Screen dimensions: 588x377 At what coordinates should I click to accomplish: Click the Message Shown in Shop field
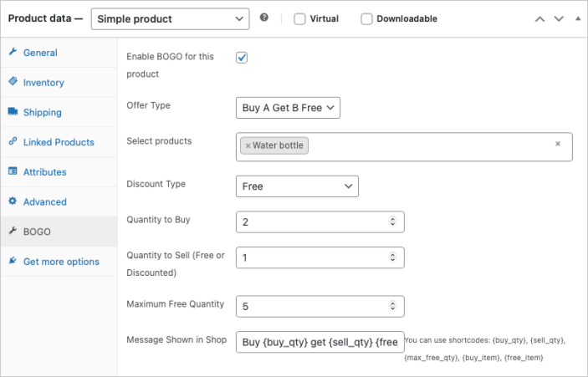(320, 342)
